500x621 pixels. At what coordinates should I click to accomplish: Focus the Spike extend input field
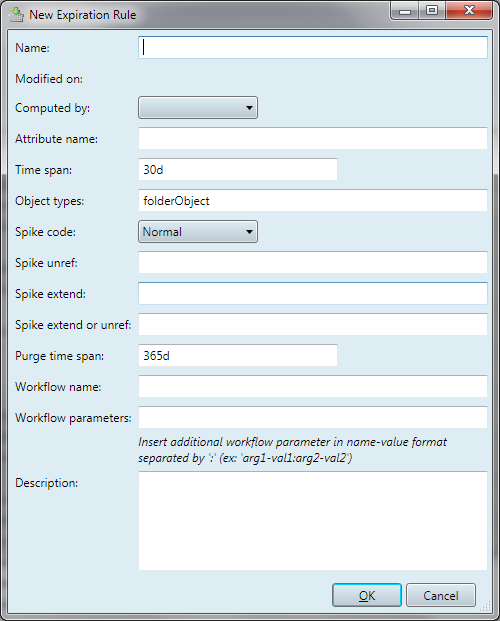313,293
